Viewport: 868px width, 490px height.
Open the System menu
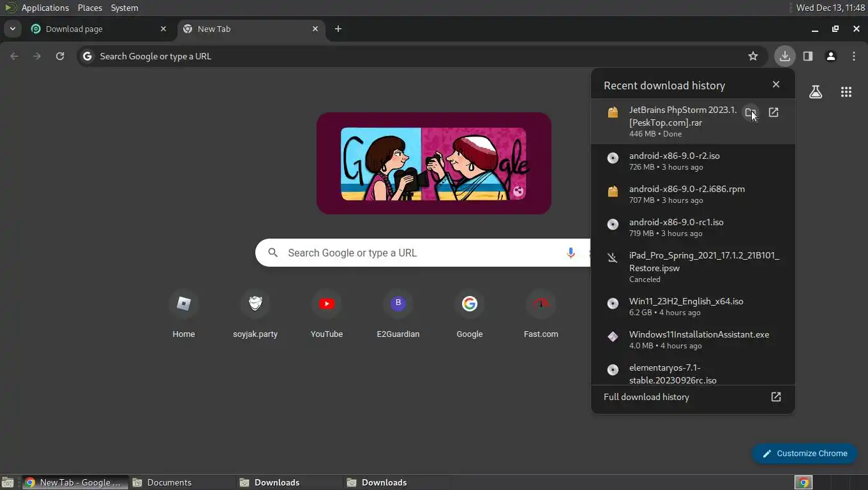(124, 8)
